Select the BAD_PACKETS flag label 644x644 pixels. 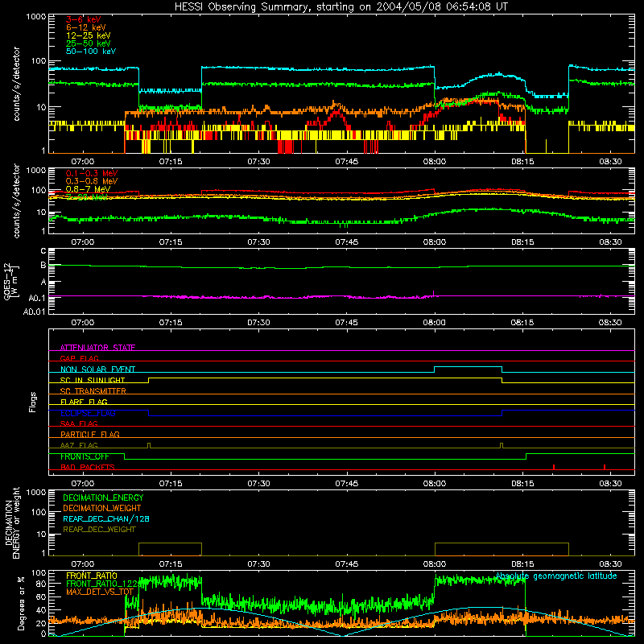click(x=88, y=467)
